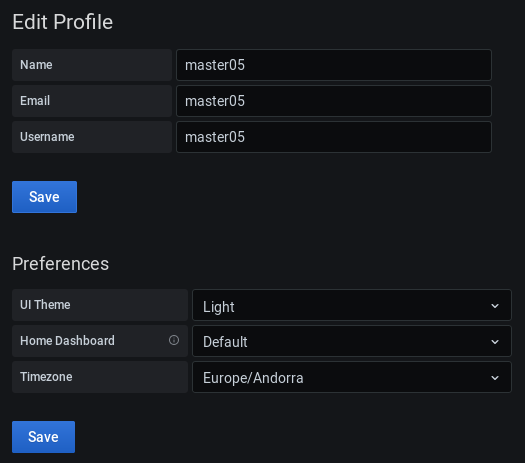Click into the Email text field
525x463 pixels.
click(334, 101)
